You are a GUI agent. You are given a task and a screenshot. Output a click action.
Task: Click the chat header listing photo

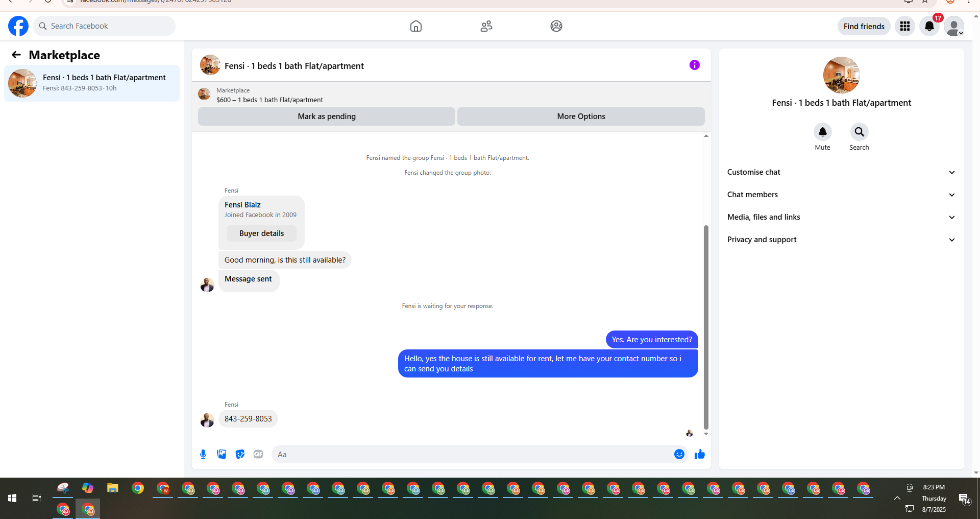click(210, 65)
